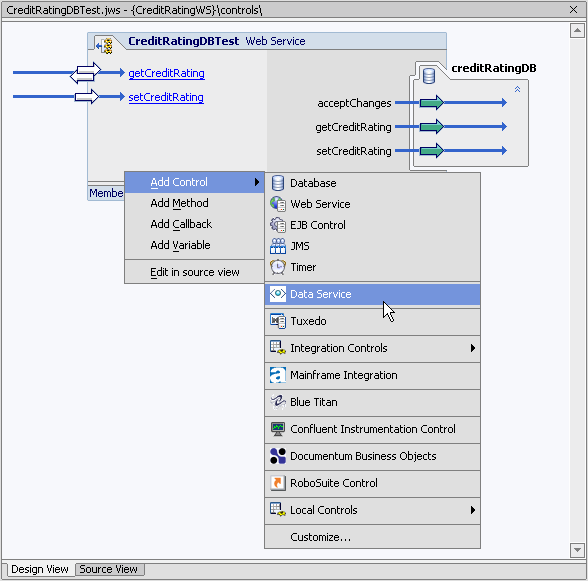Click the Local Controls icon
Screen dimensions: 588x581
pos(278,510)
